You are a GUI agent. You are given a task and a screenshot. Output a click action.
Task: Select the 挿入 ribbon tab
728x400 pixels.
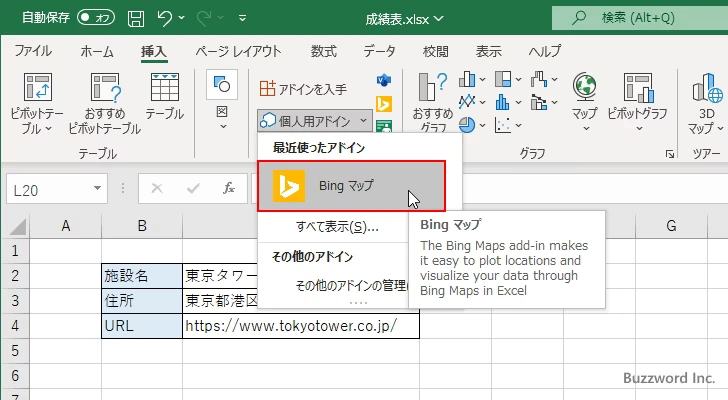pos(154,51)
